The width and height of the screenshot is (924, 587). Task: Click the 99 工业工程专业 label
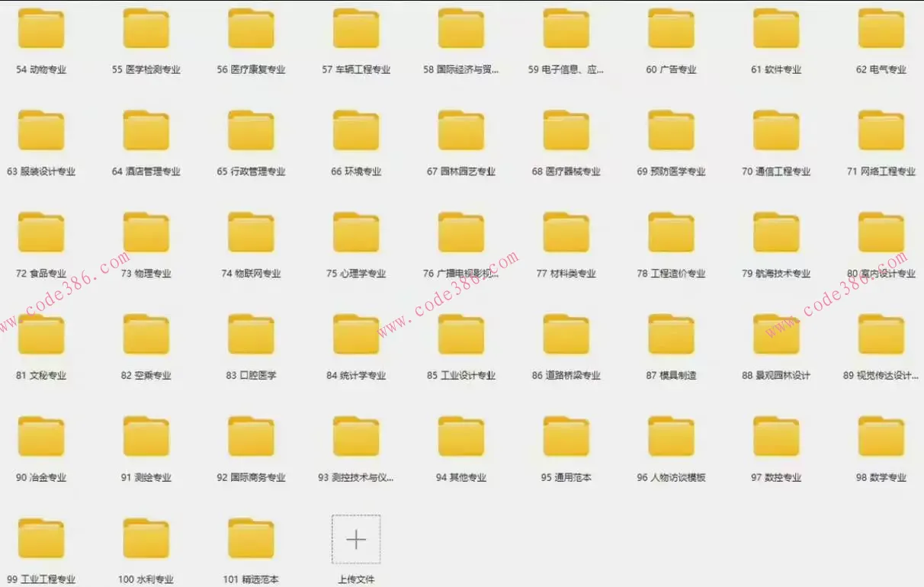click(x=41, y=578)
